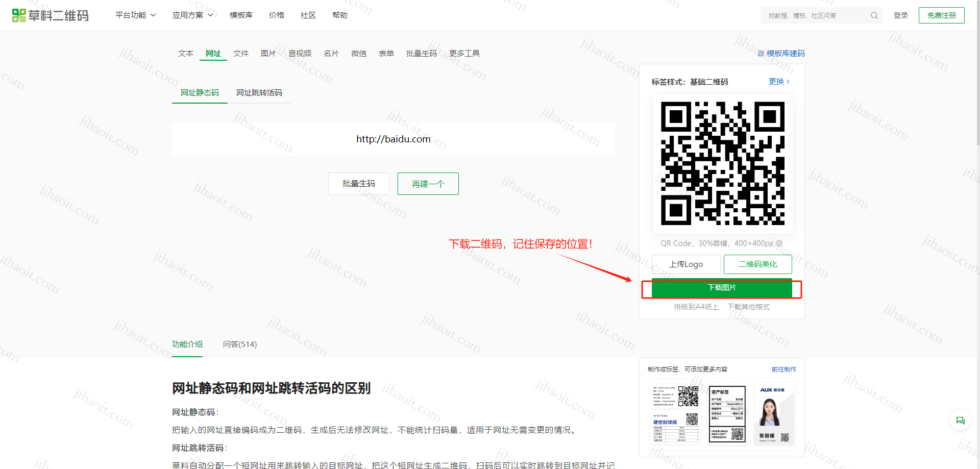Switch to the 文本 tab
The width and height of the screenshot is (980, 469).
(186, 54)
